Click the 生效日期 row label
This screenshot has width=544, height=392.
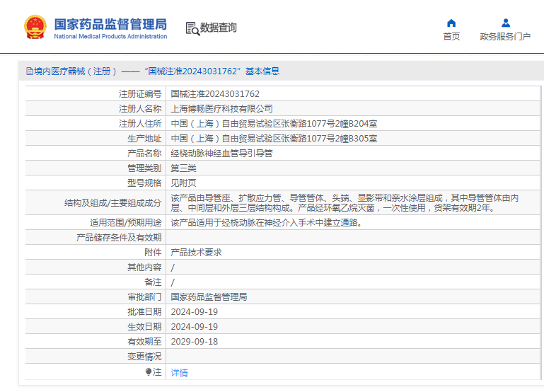(144, 327)
